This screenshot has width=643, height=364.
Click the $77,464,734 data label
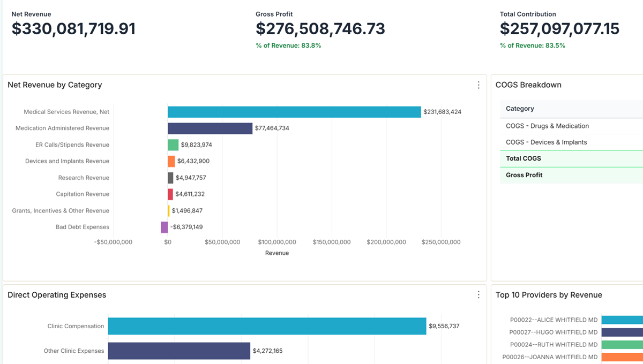pyautogui.click(x=272, y=128)
